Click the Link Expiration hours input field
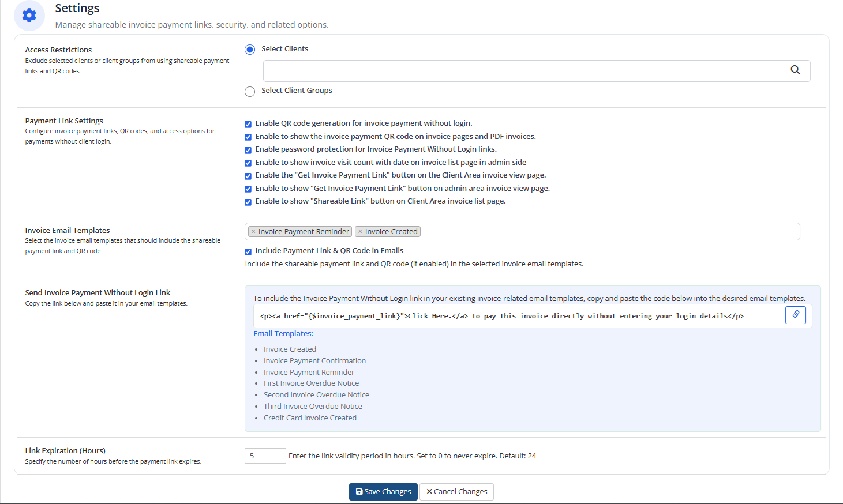Screen dimensions: 843x504 tap(265, 456)
